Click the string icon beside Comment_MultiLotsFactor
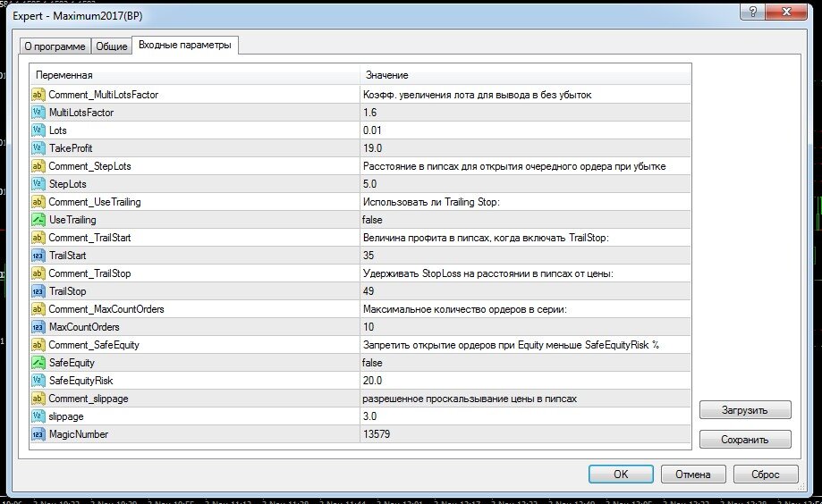This screenshot has height=504, width=822. [x=38, y=95]
